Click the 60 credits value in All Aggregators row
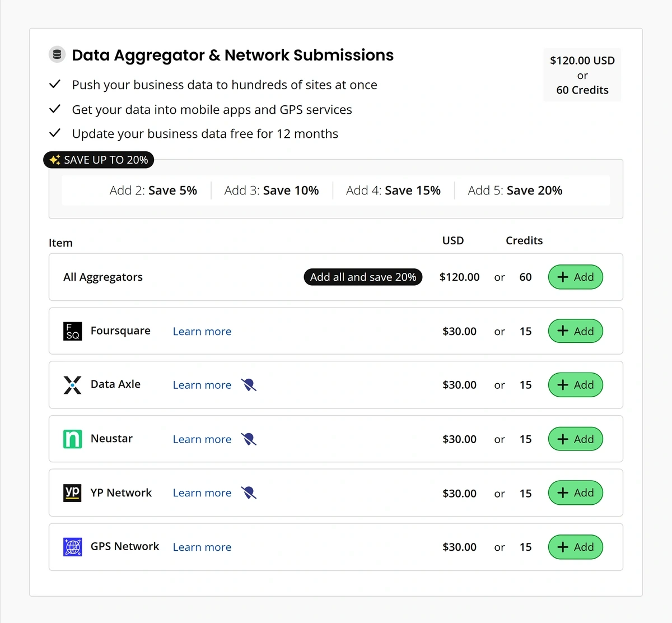The image size is (672, 623). click(525, 277)
